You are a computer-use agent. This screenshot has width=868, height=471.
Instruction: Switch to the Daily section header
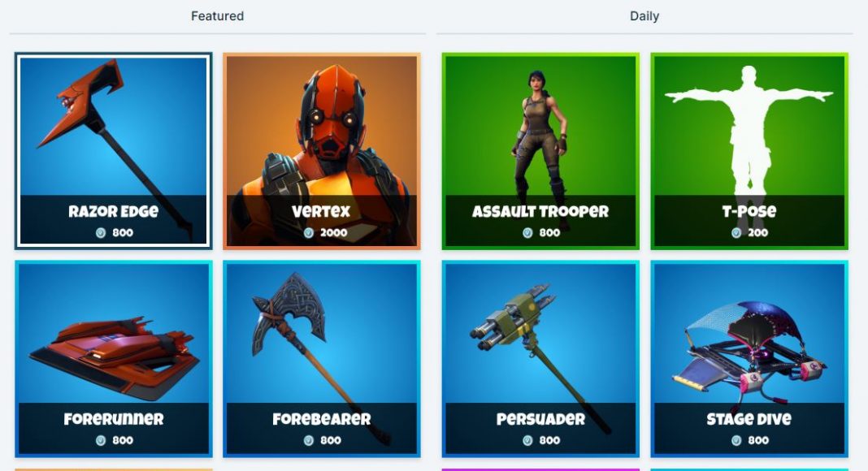pos(644,16)
